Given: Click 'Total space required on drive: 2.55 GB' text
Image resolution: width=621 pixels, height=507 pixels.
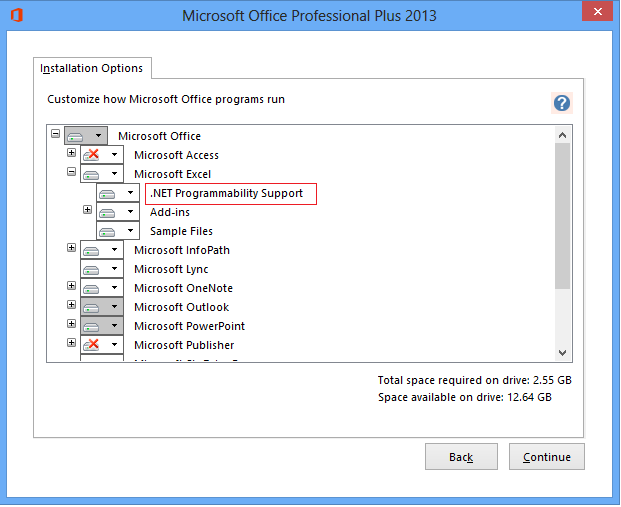Looking at the screenshot, I should (x=474, y=380).
